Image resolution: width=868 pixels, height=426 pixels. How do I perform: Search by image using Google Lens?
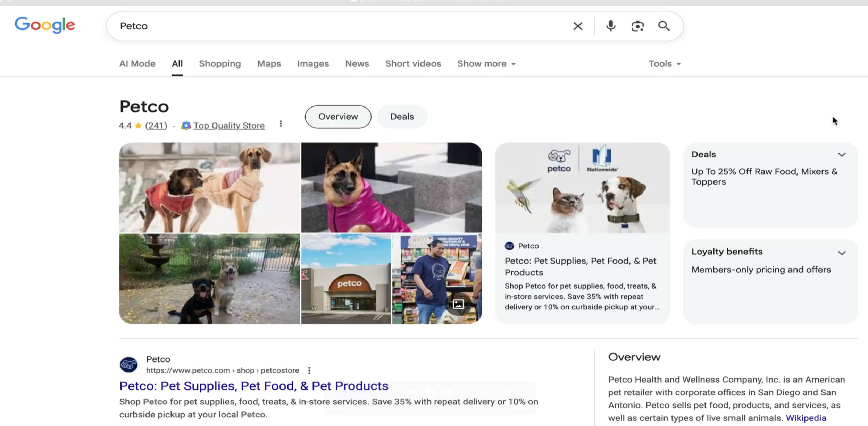(637, 26)
